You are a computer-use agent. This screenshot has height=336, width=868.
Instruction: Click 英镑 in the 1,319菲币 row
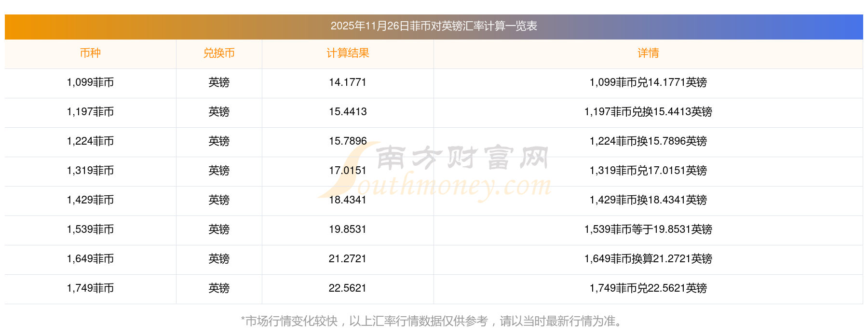219,171
